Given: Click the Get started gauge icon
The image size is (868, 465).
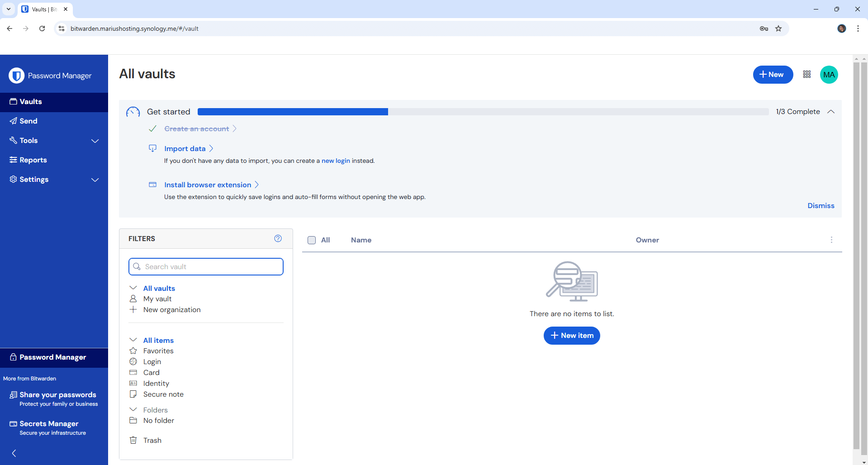Looking at the screenshot, I should coord(133,112).
